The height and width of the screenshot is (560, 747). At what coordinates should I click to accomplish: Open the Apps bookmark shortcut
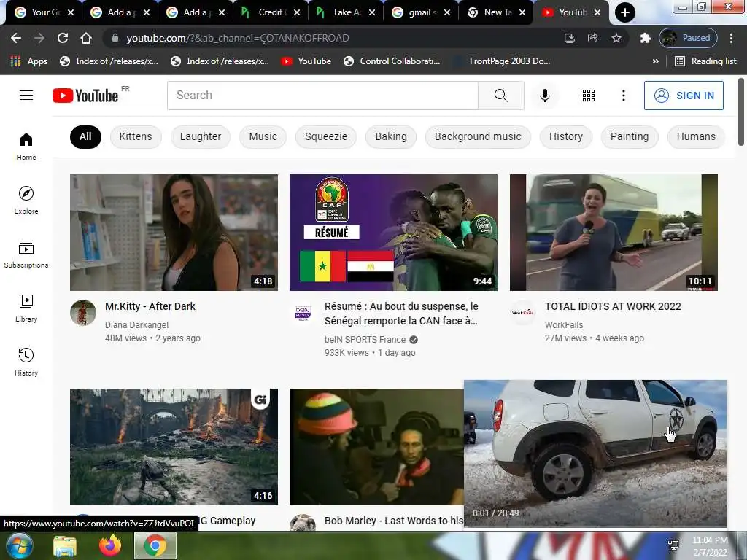tap(29, 61)
